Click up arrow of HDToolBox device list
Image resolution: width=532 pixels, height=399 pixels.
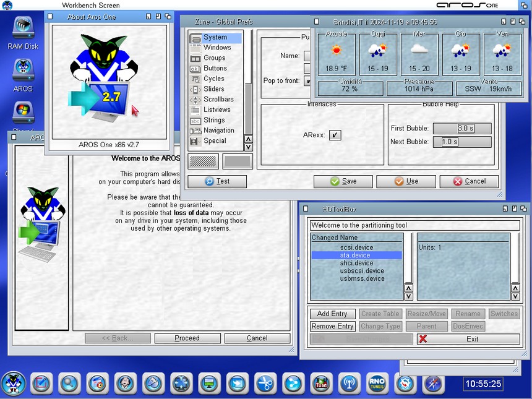408,288
